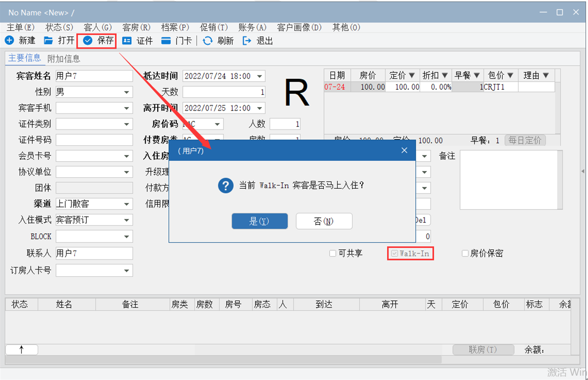Expand the 房价码 dropdown
The height and width of the screenshot is (380, 588).
pos(218,124)
